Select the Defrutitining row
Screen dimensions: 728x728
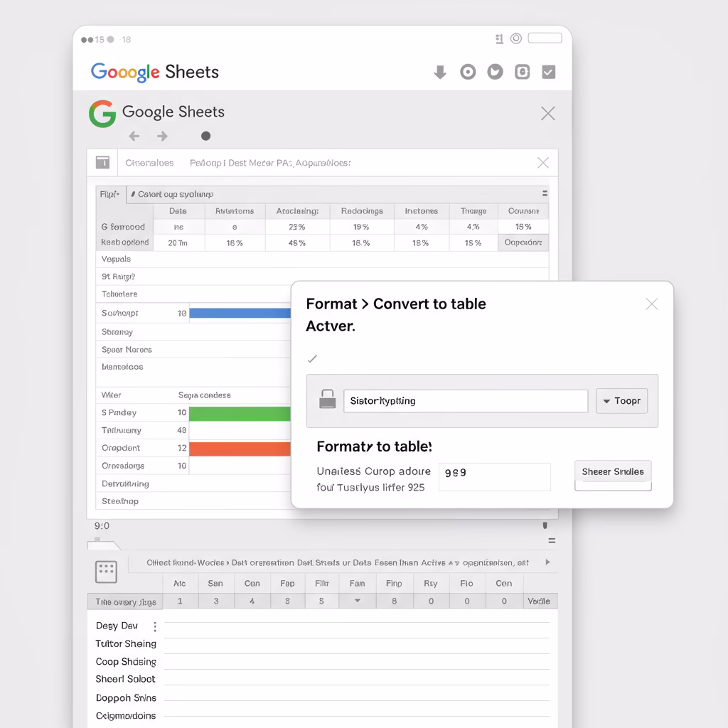pos(193,483)
